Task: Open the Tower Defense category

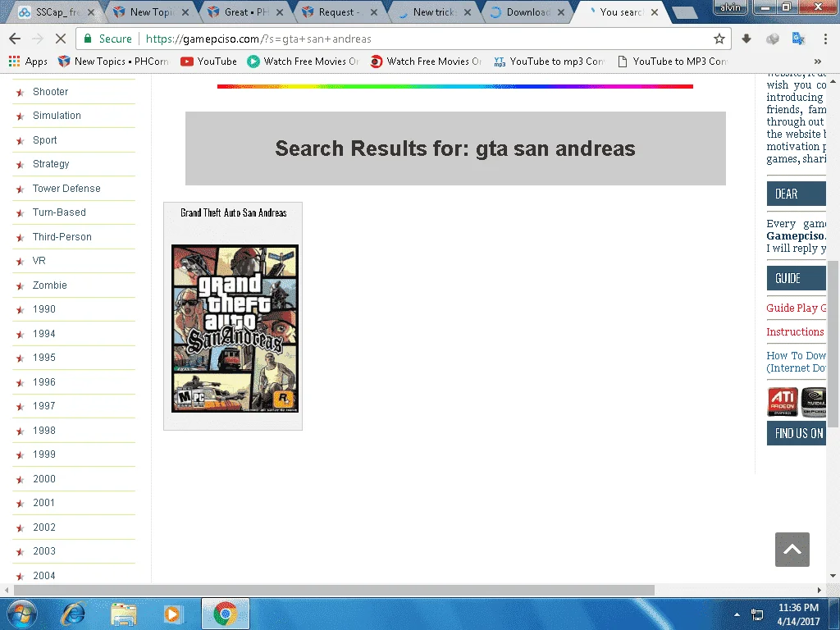Action: (66, 188)
